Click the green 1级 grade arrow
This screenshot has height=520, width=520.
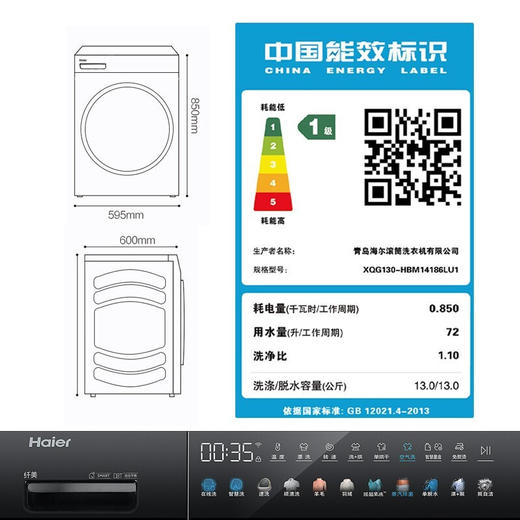click(317, 127)
